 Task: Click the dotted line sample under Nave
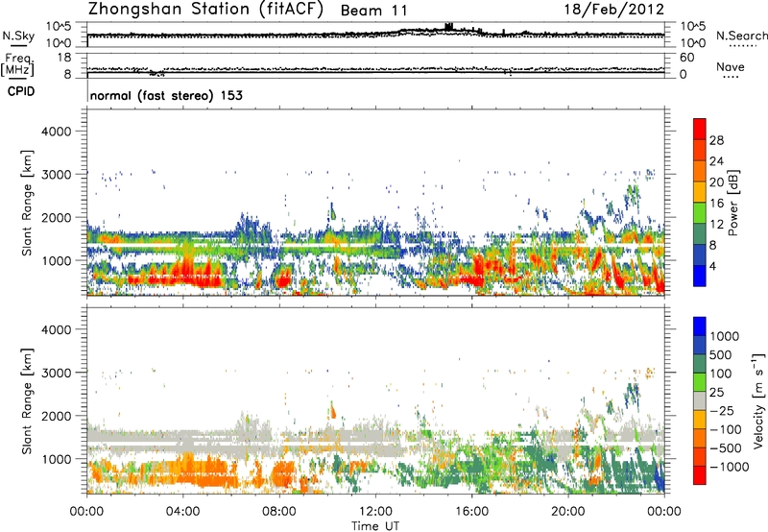(731, 77)
